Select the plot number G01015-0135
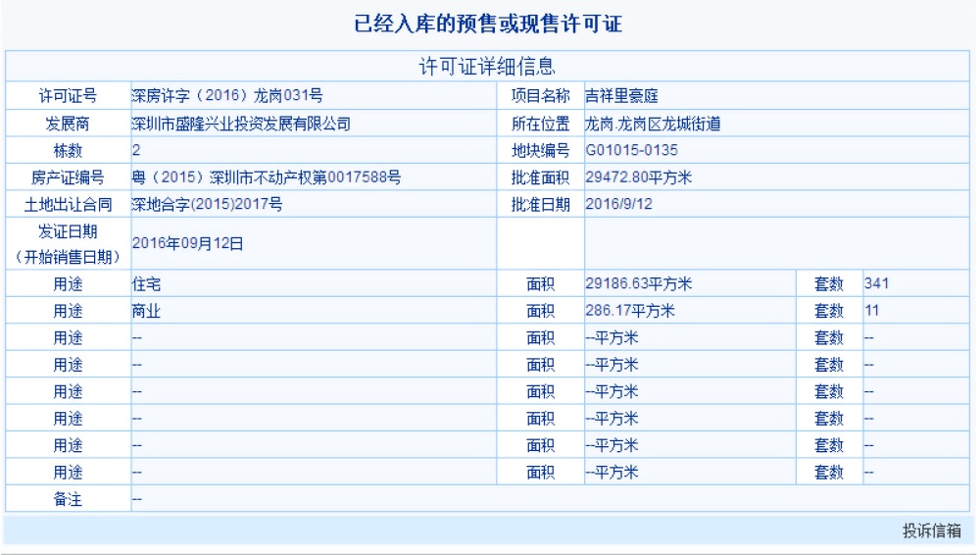This screenshot has height=555, width=980. coord(631,150)
